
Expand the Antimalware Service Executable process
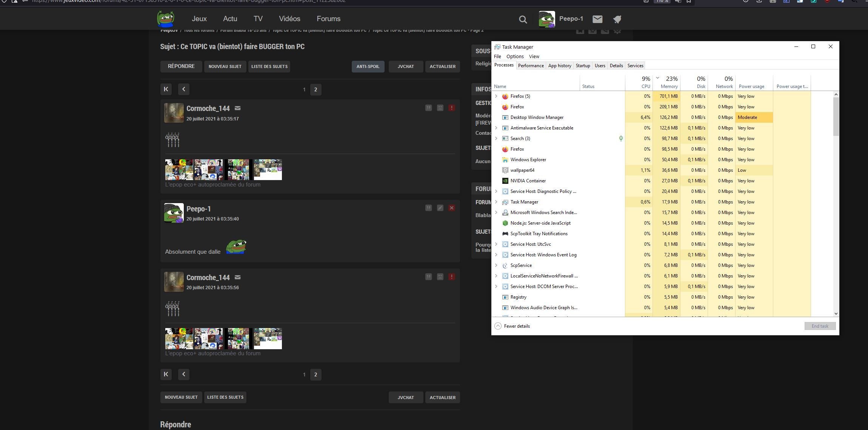point(496,128)
